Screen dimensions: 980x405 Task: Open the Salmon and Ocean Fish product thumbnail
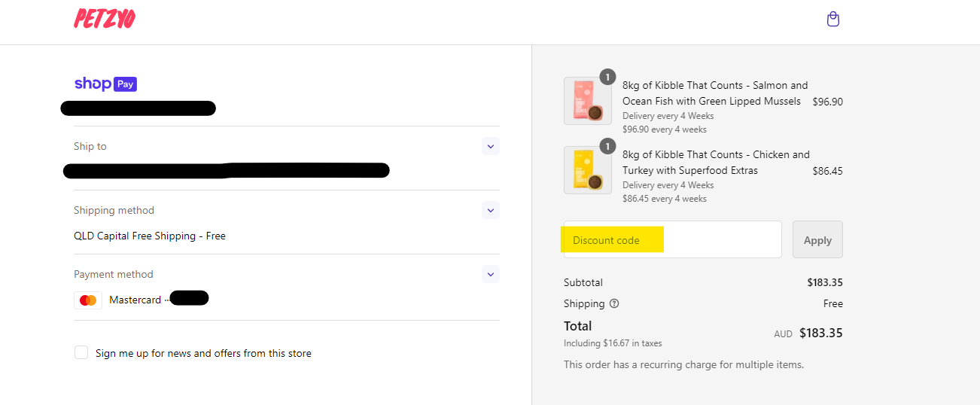[587, 101]
